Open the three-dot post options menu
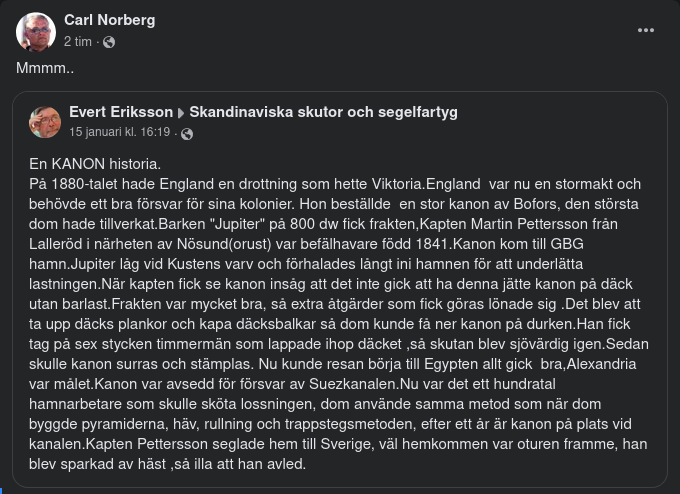The height and width of the screenshot is (494, 680). (x=646, y=31)
